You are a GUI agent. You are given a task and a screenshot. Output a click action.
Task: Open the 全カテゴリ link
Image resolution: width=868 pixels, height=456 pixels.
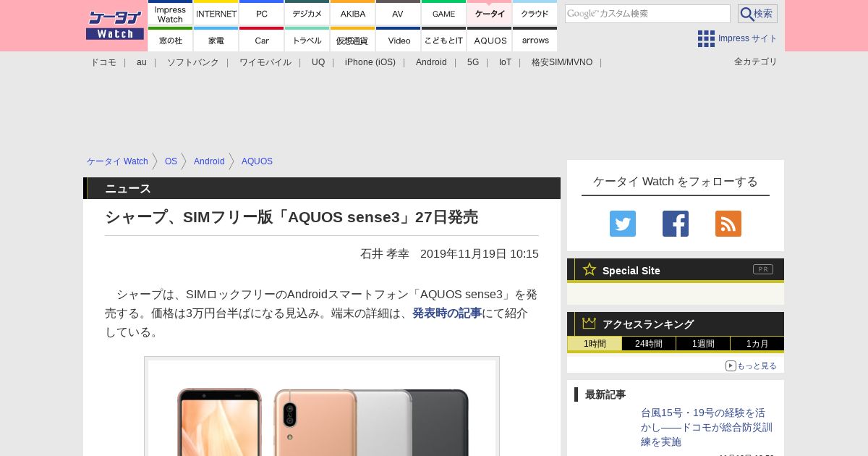click(756, 62)
